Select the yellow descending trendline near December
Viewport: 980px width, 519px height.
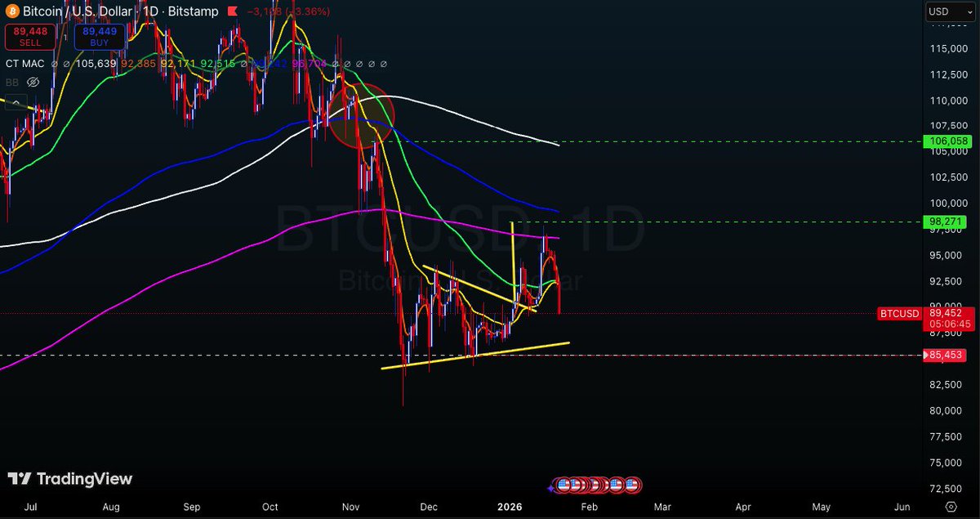tap(479, 289)
